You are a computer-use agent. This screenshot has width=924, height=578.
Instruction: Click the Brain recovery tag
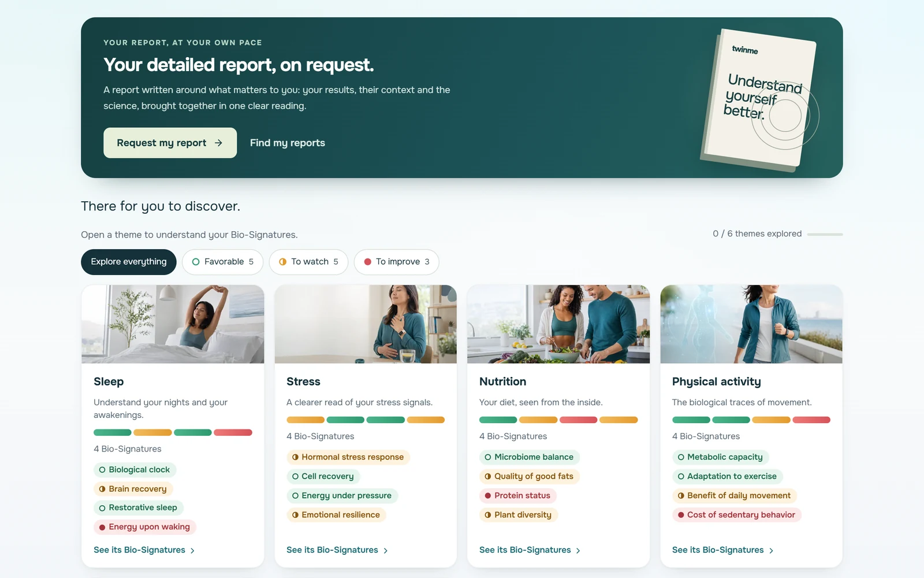click(133, 489)
